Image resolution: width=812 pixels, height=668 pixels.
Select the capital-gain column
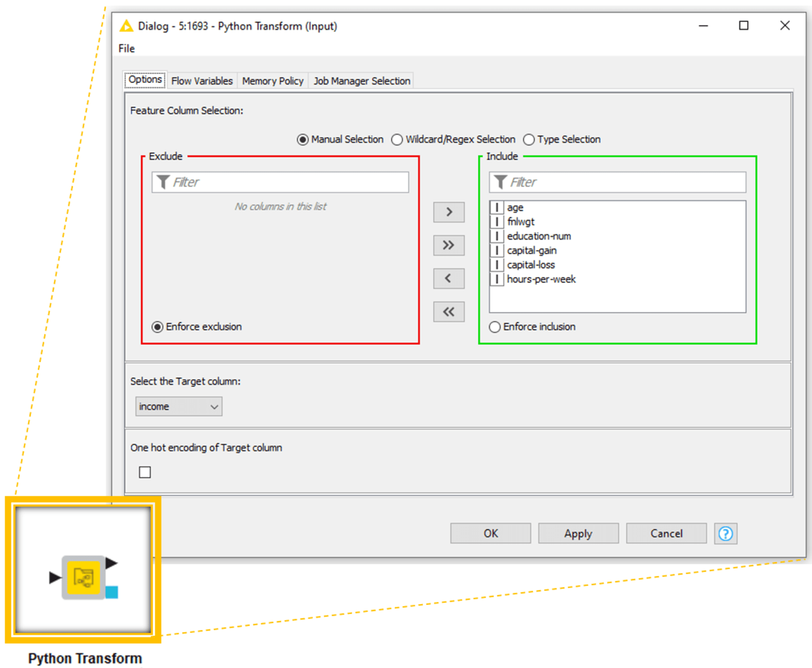(x=617, y=250)
